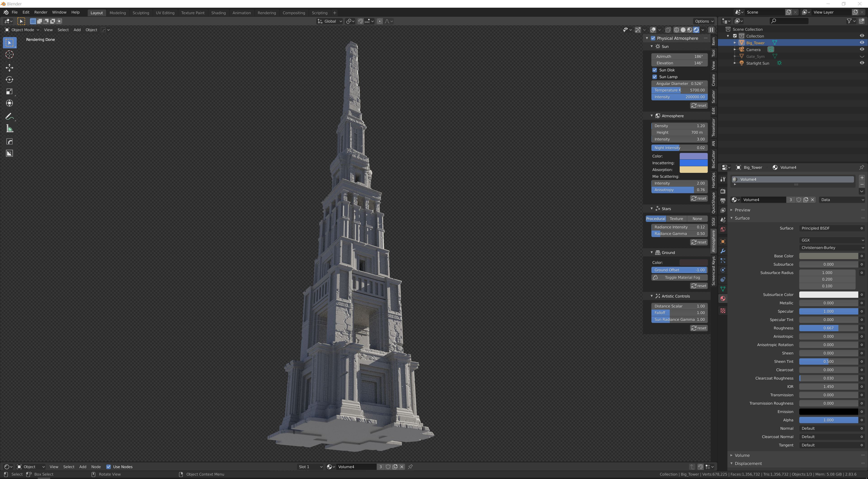Disable the Physical Atmosphere checkbox

click(653, 38)
